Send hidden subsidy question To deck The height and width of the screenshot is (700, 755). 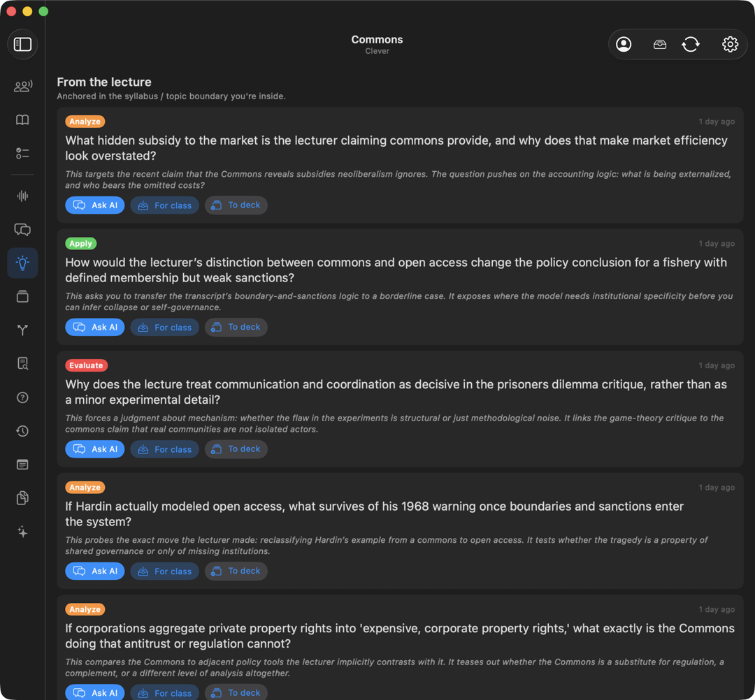coord(236,205)
